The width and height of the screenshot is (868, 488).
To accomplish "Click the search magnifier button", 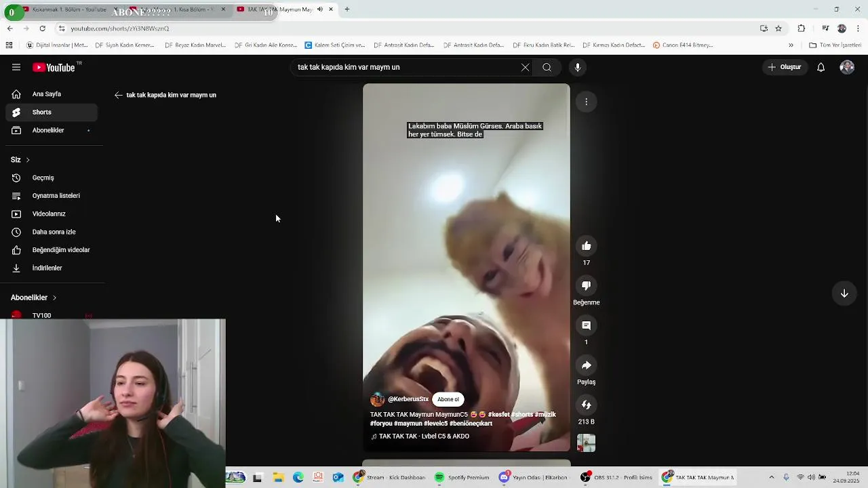I will [547, 67].
